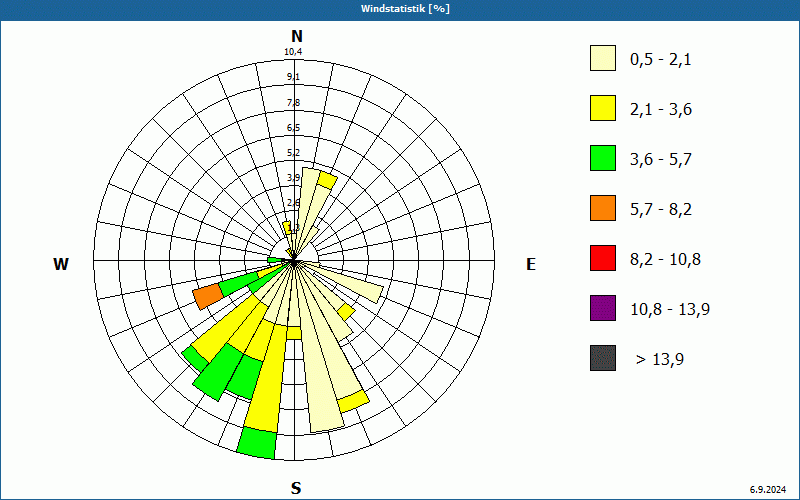Click the '7,8' axis scale value
Viewport: 800px width, 500px height.
tap(293, 103)
